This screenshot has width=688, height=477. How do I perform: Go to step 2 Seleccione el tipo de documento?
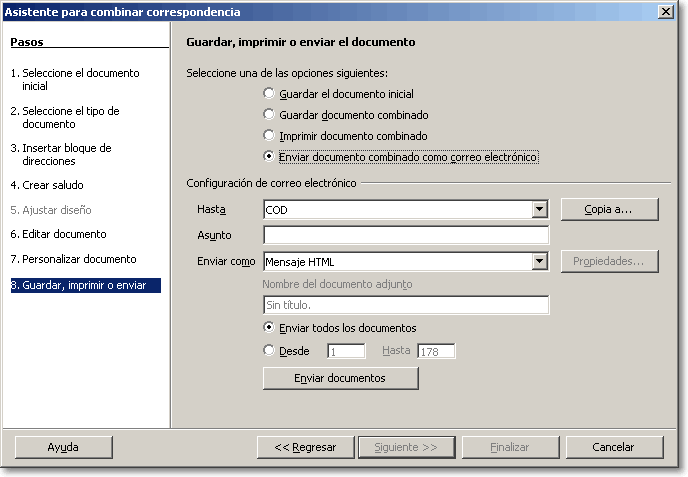[65, 117]
